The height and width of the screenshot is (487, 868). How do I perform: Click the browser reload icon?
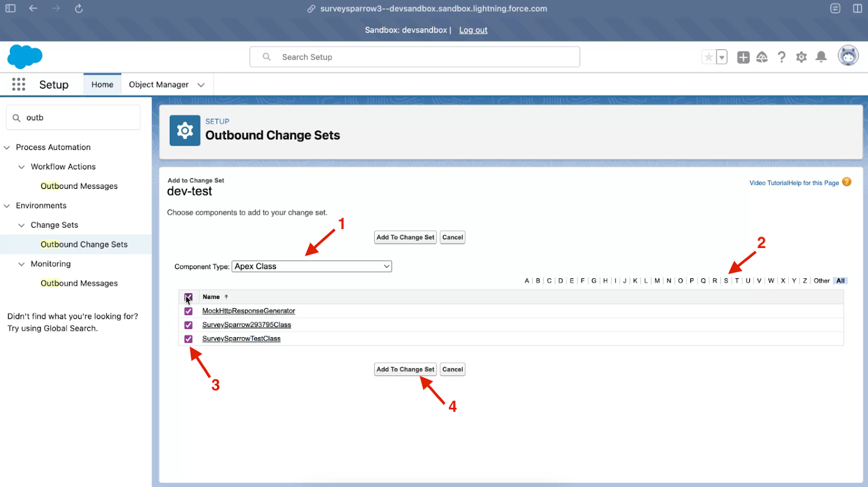(x=79, y=9)
